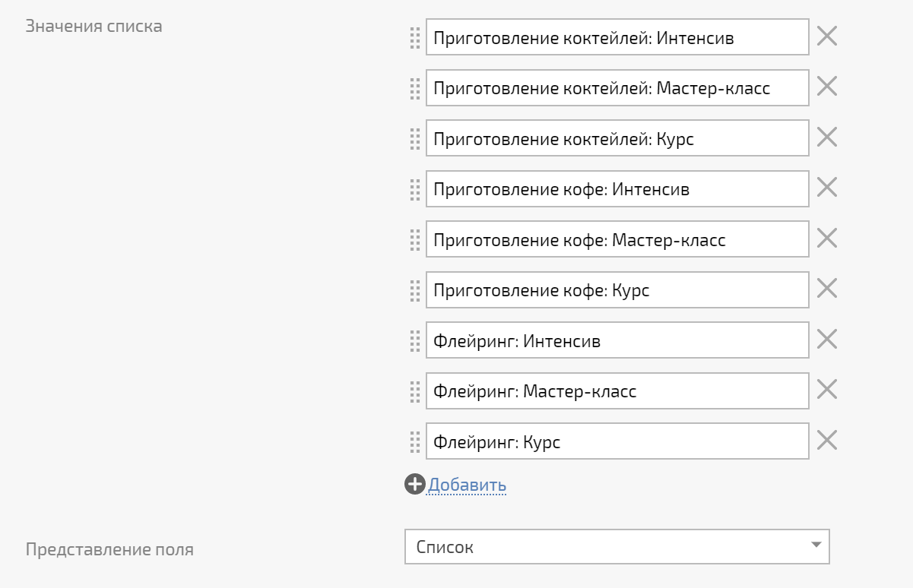Click the drag handle of 'Приготовление коктейлей: Интенсив'
Image resolution: width=913 pixels, height=588 pixels.
(x=415, y=37)
